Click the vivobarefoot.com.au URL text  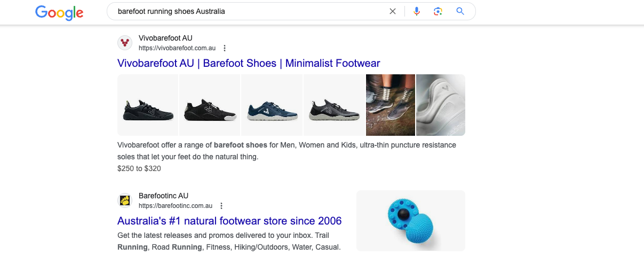coord(177,48)
